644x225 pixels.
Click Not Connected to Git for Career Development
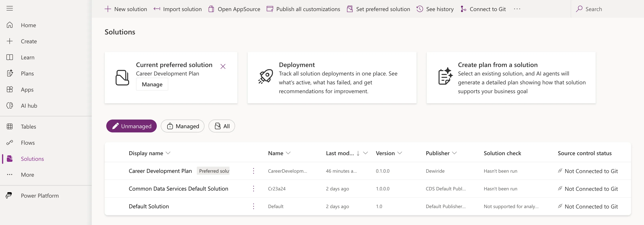[588, 171]
